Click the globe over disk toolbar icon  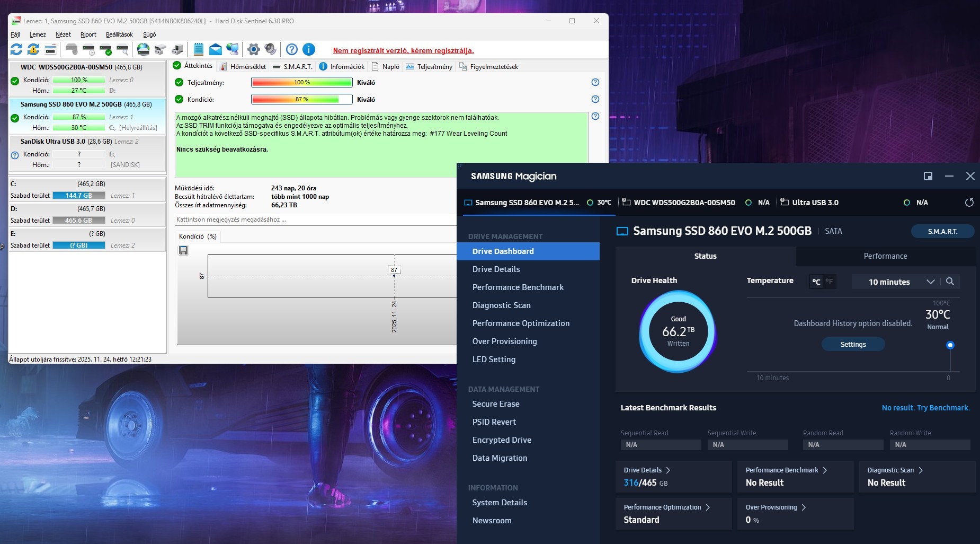143,50
